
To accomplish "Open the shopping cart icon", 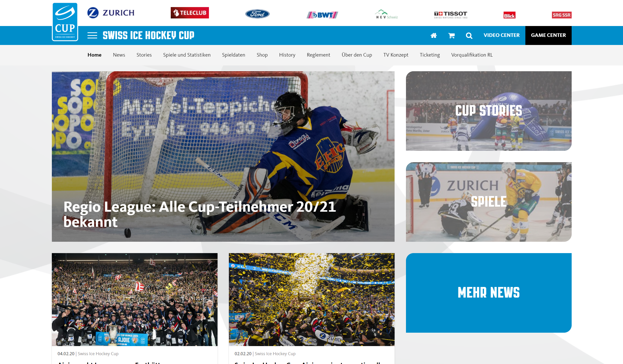I will click(452, 36).
